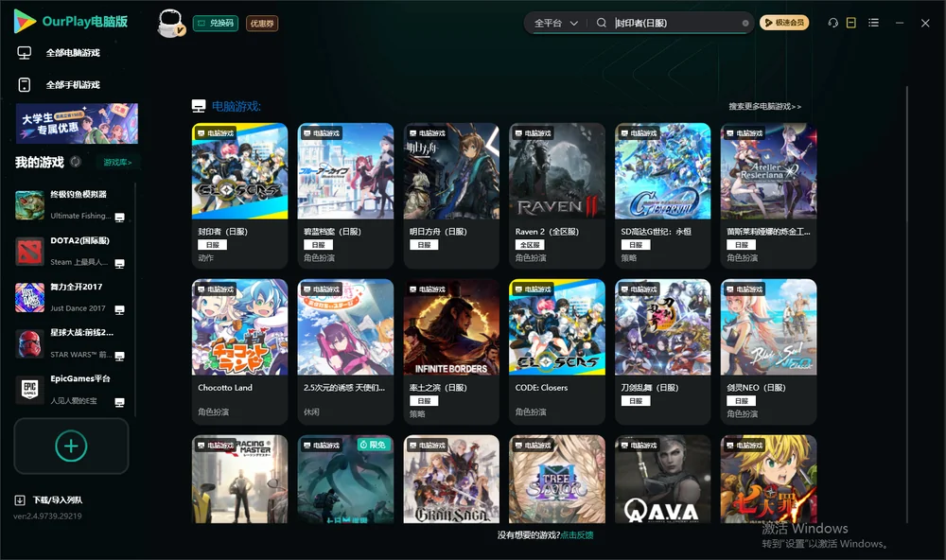Clear the search box text
Viewport: 946px width, 560px height.
click(x=745, y=23)
